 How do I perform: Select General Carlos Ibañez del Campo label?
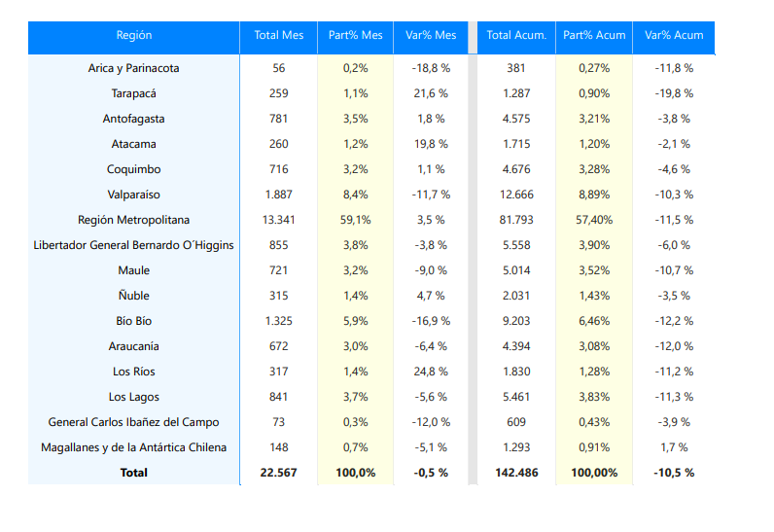tap(134, 422)
